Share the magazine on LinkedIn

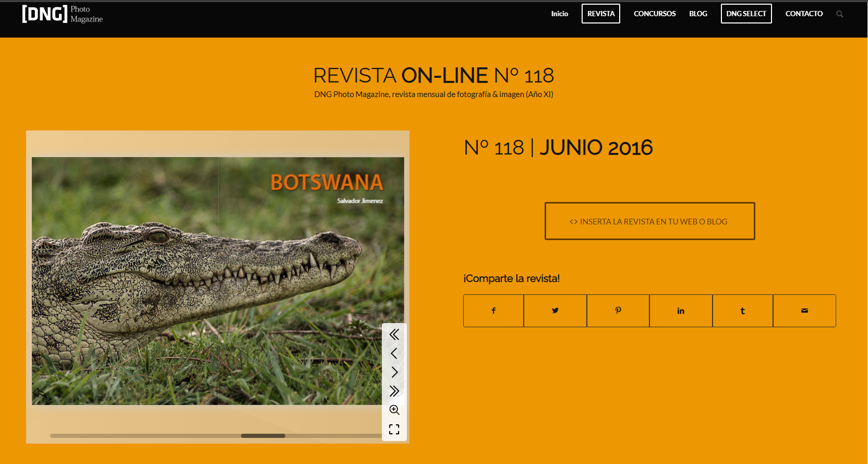pos(681,311)
